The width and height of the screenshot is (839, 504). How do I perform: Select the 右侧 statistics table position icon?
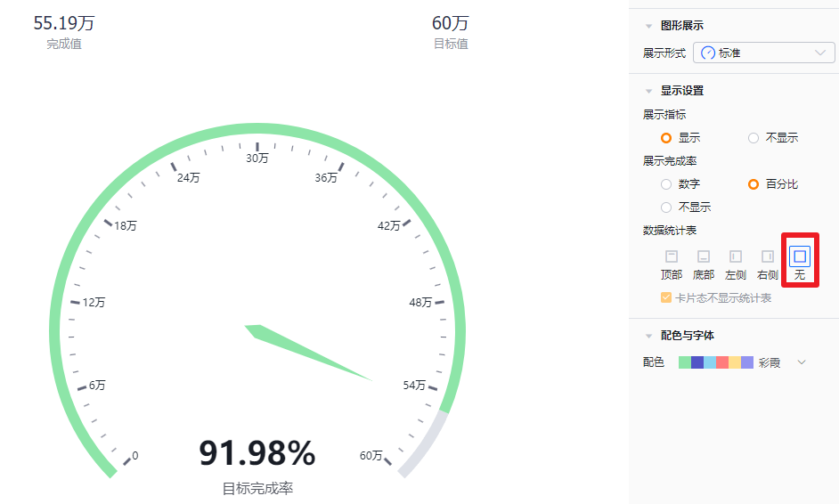point(768,256)
